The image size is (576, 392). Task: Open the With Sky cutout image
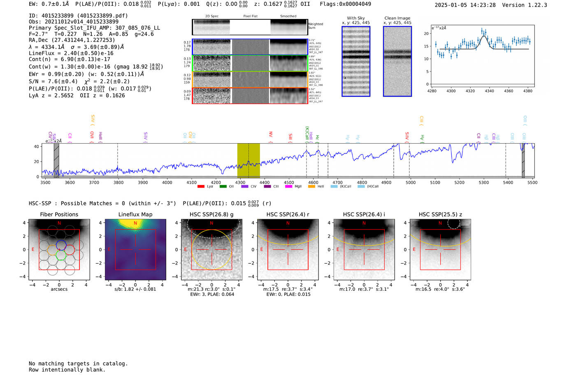[356, 61]
